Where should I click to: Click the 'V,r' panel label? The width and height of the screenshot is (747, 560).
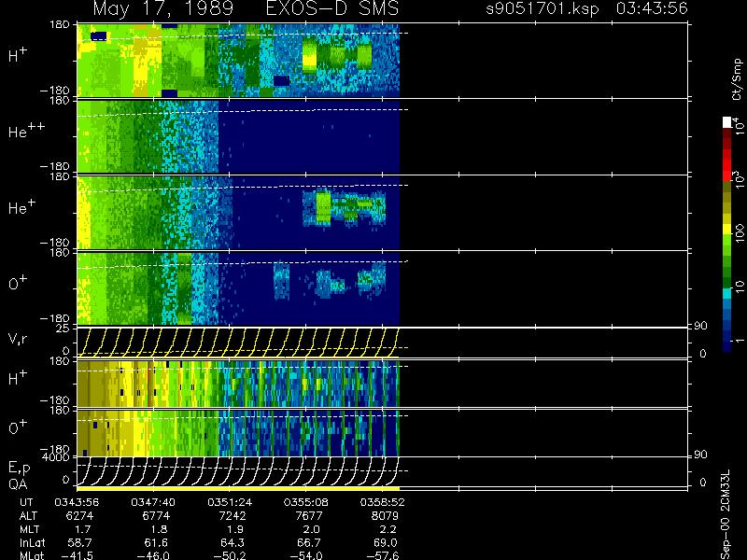[18, 339]
